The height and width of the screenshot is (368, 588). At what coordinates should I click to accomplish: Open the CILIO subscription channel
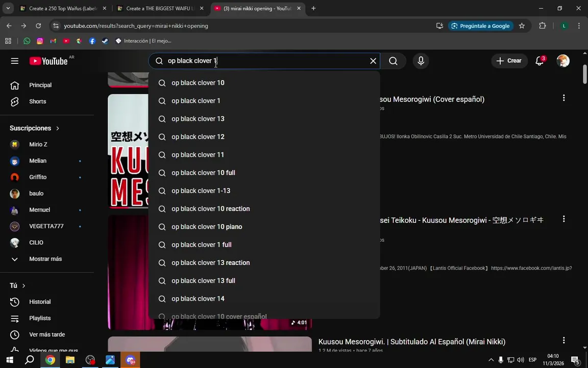[x=47, y=243]
